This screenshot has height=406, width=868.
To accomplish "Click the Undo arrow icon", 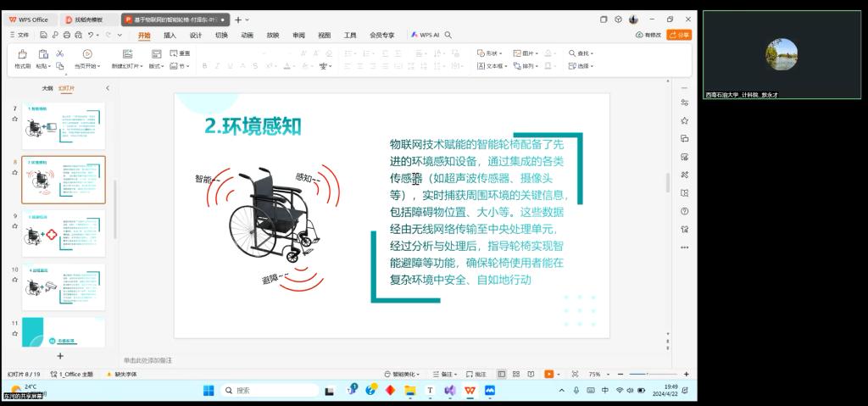I will (90, 35).
